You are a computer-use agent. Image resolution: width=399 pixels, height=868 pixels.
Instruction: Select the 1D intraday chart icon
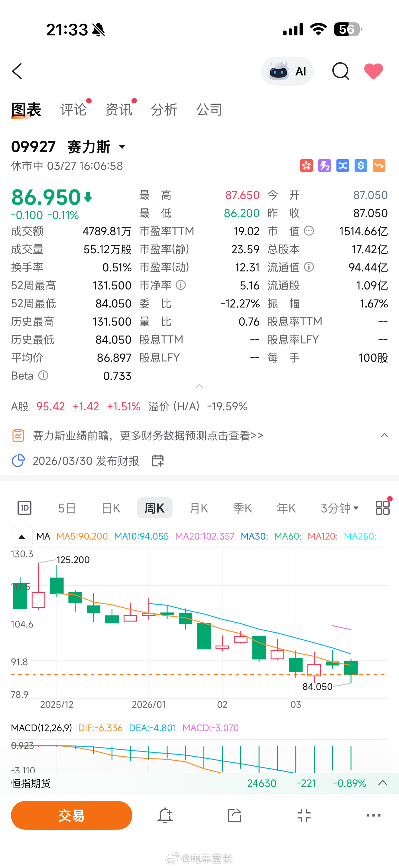pos(24,508)
